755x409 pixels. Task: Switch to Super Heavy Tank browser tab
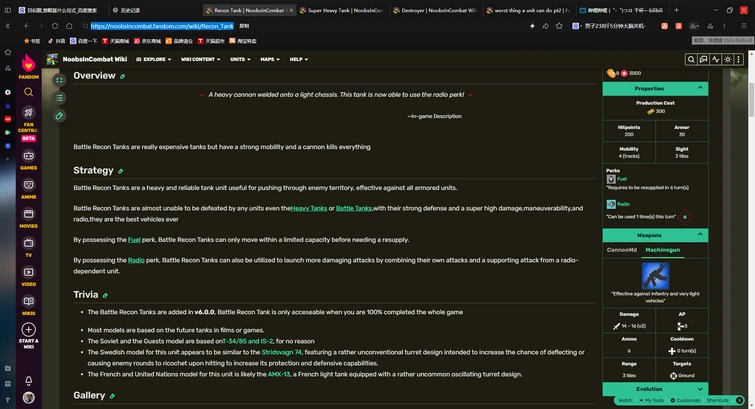[341, 10]
